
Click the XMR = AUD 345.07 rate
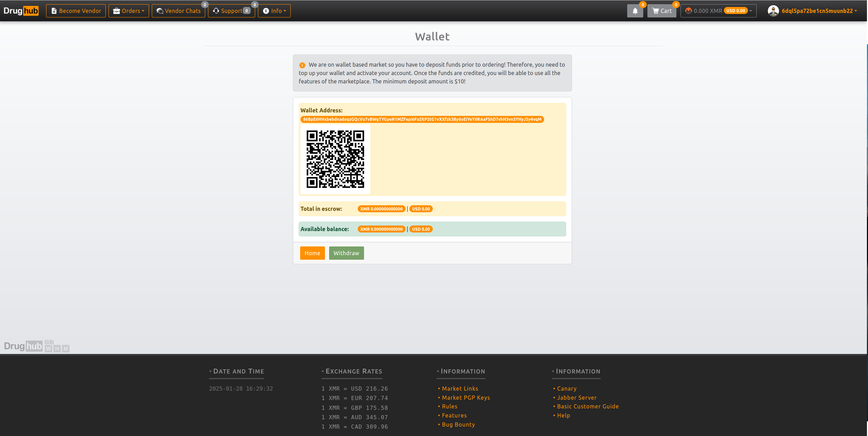point(355,417)
